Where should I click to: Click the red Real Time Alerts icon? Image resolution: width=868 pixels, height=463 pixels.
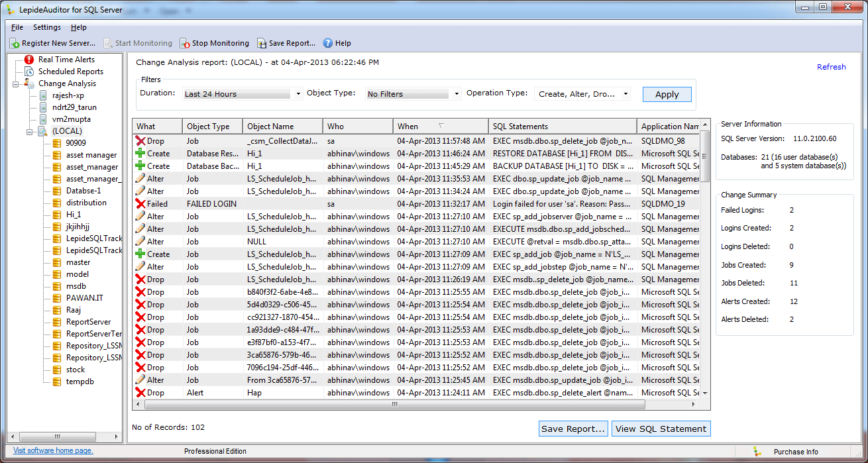[x=29, y=60]
